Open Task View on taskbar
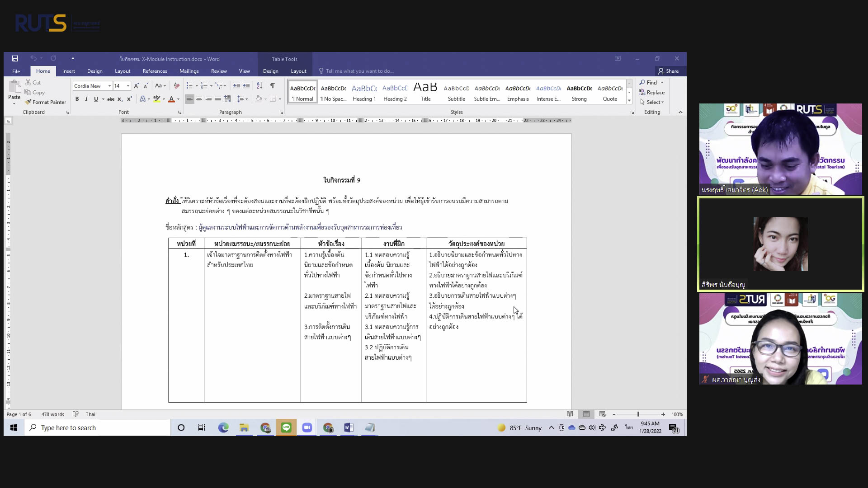Viewport: 868px width, 488px height. pyautogui.click(x=202, y=427)
